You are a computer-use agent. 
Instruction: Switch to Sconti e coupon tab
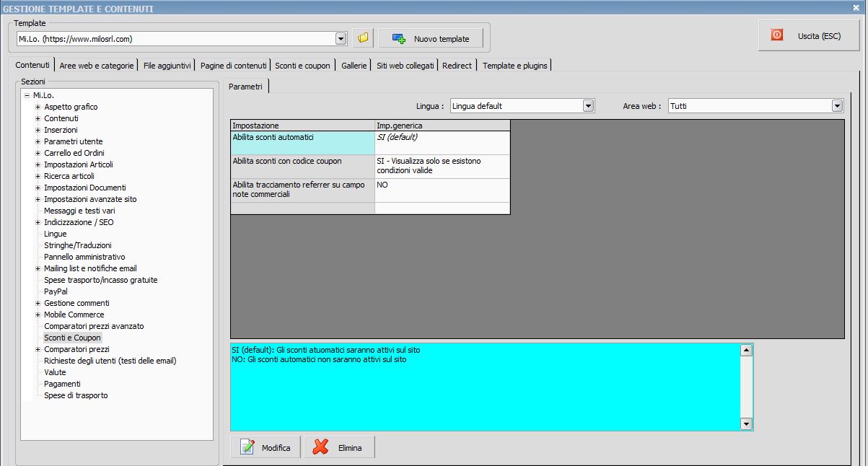tap(302, 66)
